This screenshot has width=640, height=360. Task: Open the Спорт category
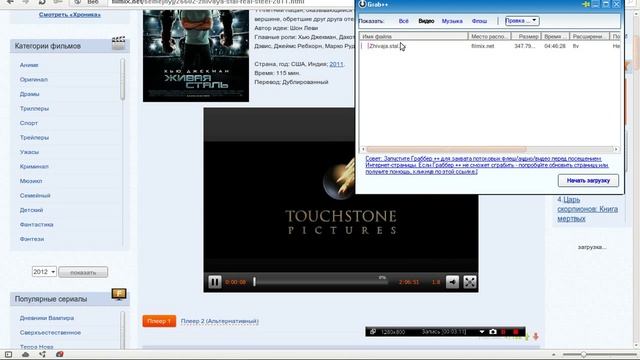(x=29, y=123)
